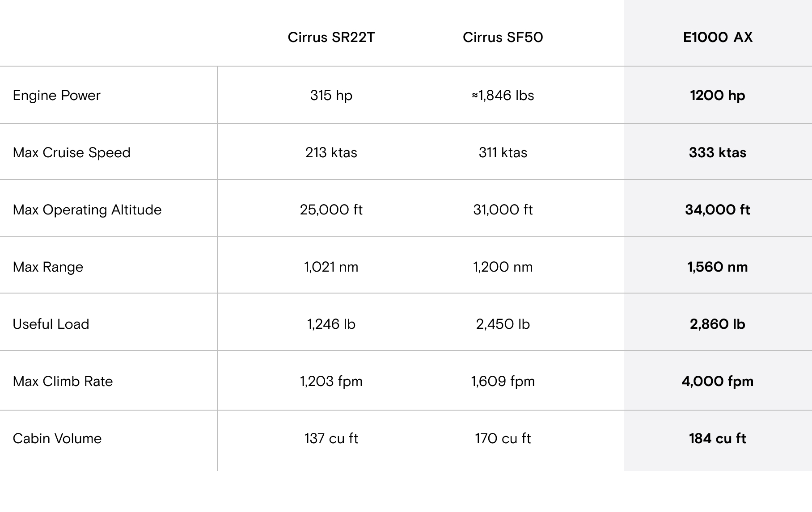
Task: Click the Max Operating Altitude label
Action: click(87, 210)
